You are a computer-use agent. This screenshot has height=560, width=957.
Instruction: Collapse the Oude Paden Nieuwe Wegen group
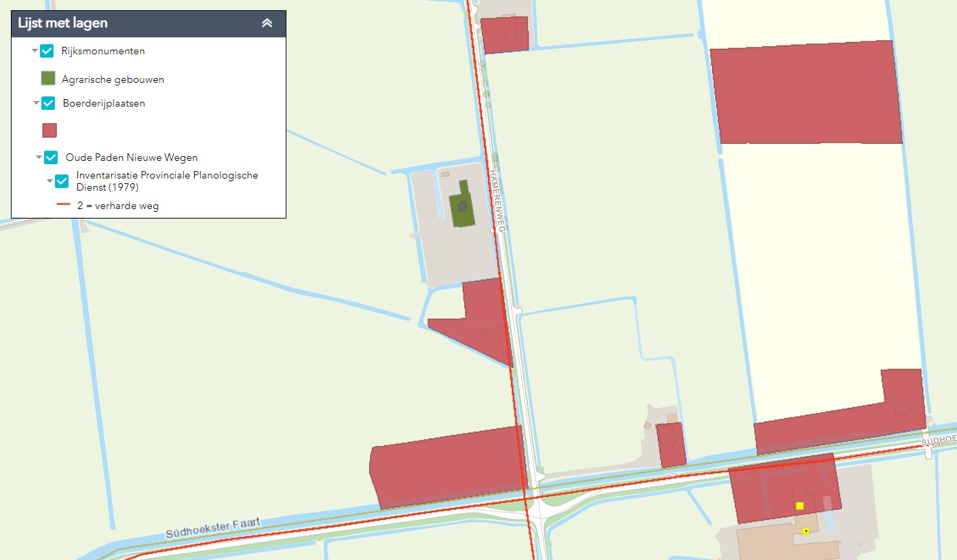coord(39,157)
